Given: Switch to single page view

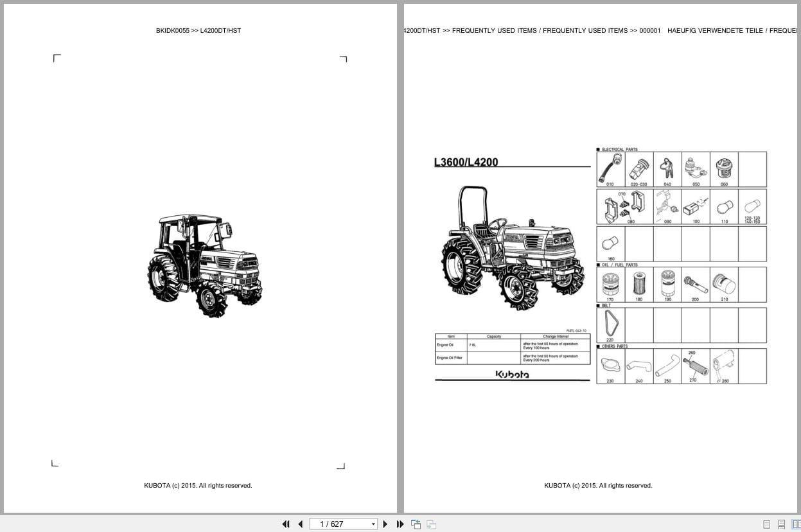Looking at the screenshot, I should [766, 524].
